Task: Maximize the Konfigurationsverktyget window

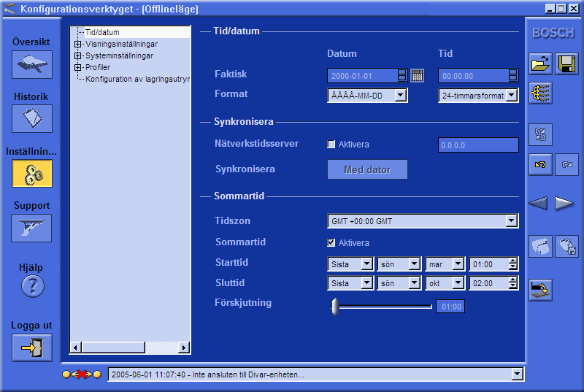Action: pos(561,8)
